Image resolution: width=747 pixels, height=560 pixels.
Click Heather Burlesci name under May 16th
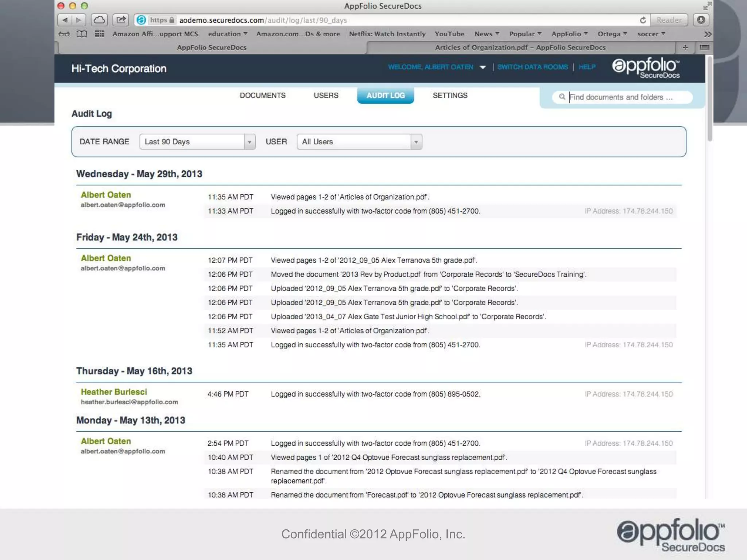[114, 392]
